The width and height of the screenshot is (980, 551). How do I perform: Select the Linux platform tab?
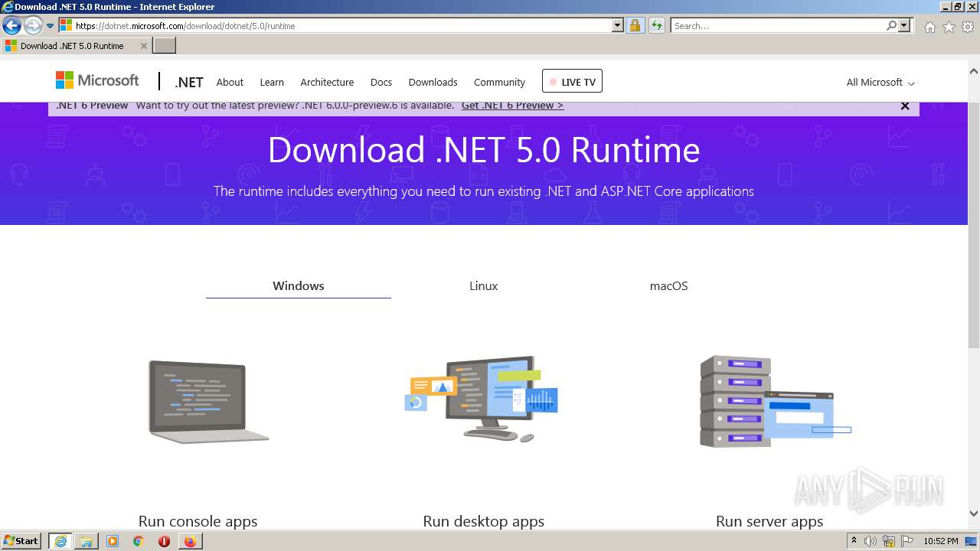tap(484, 285)
